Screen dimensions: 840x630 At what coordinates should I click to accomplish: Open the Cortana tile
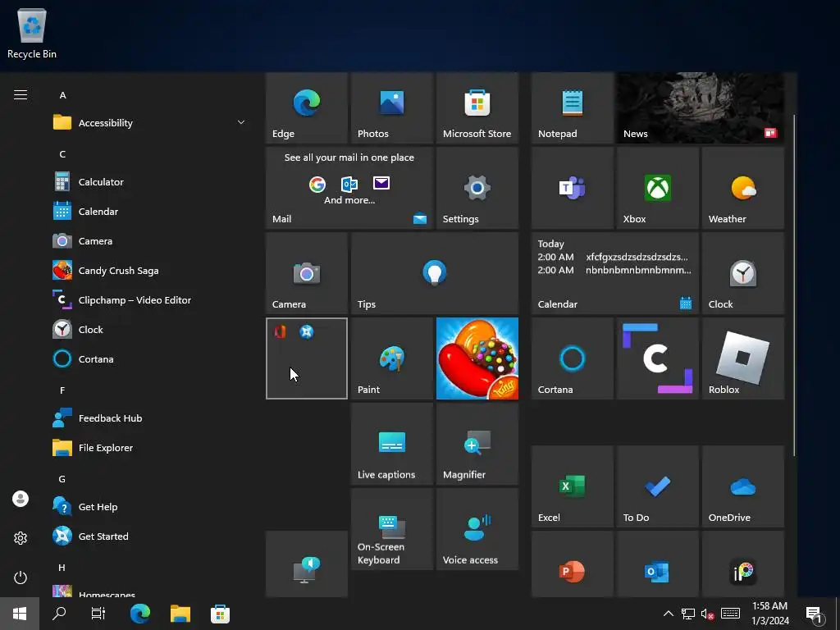point(572,358)
